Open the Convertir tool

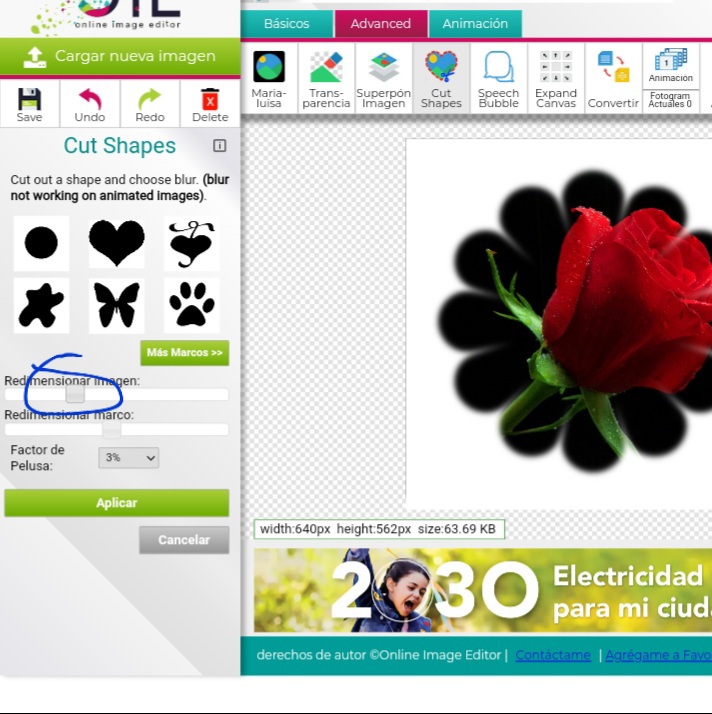pos(613,78)
